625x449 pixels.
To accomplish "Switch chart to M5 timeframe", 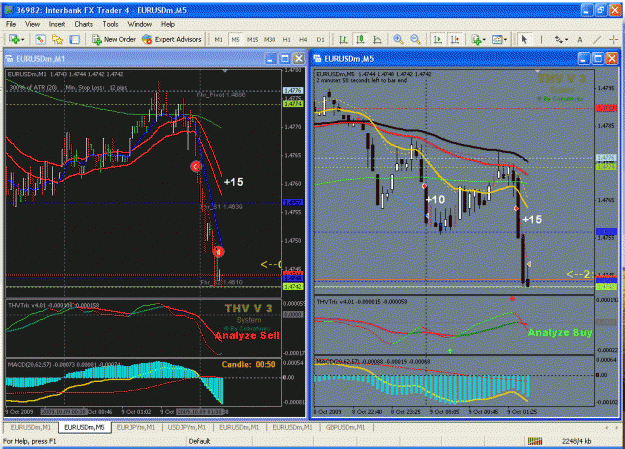I will [x=235, y=39].
